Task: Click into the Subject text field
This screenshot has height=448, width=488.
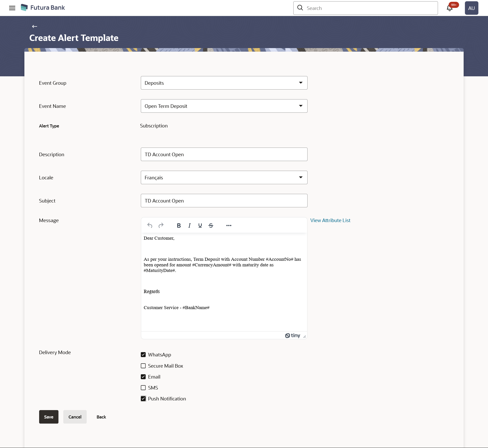Action: click(224, 201)
